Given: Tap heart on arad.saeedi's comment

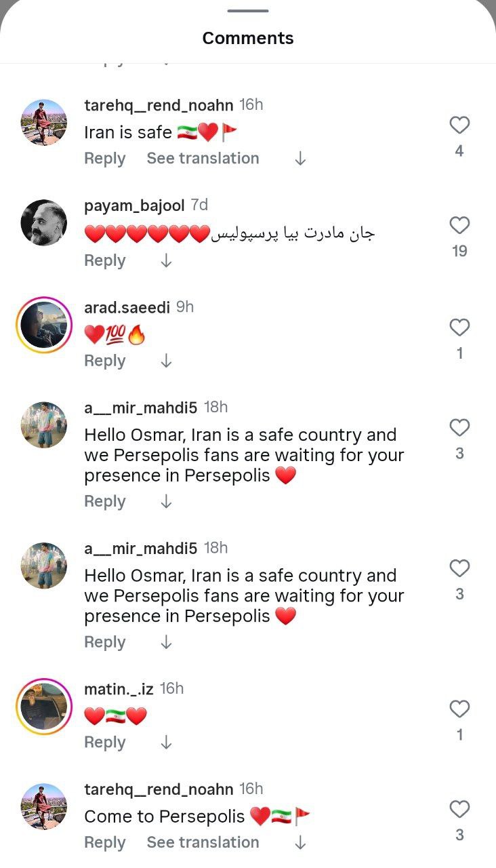Looking at the screenshot, I should click(x=459, y=328).
